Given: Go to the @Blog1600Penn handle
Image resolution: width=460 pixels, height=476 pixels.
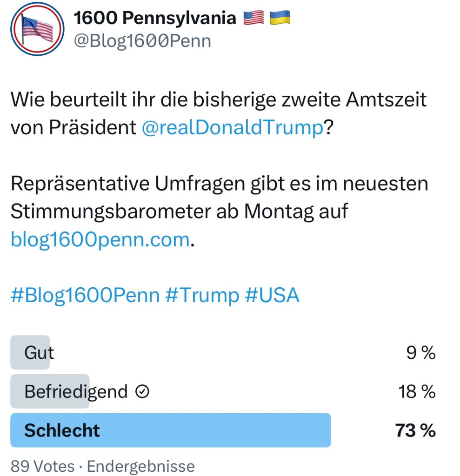Looking at the screenshot, I should point(142,41).
